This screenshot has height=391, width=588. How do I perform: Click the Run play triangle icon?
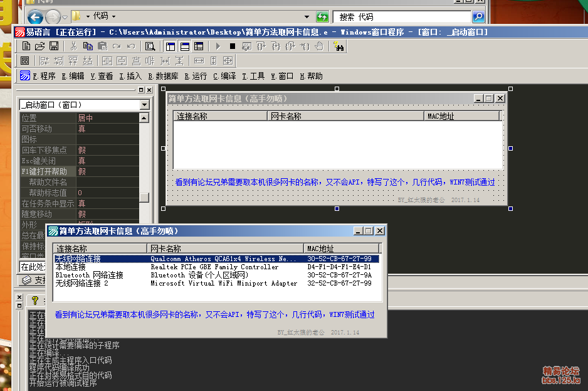218,46
